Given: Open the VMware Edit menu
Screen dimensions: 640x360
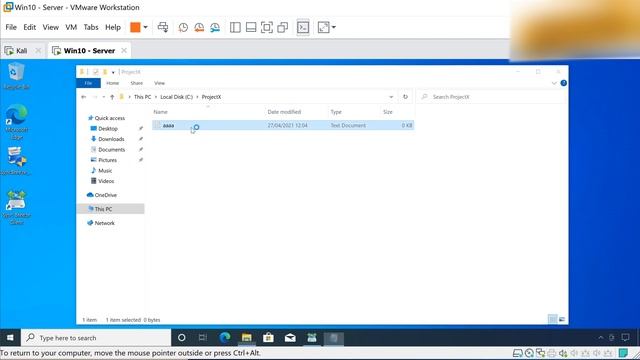Looking at the screenshot, I should (29, 27).
